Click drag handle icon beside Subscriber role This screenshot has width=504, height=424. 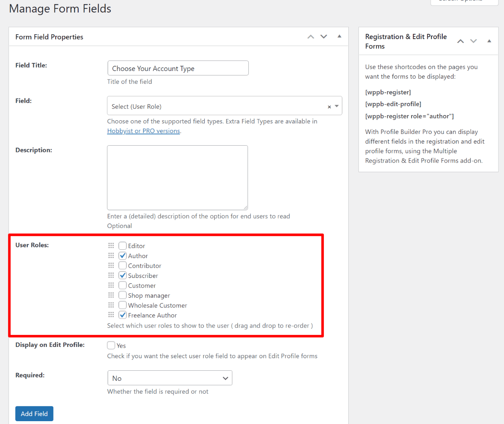(111, 275)
